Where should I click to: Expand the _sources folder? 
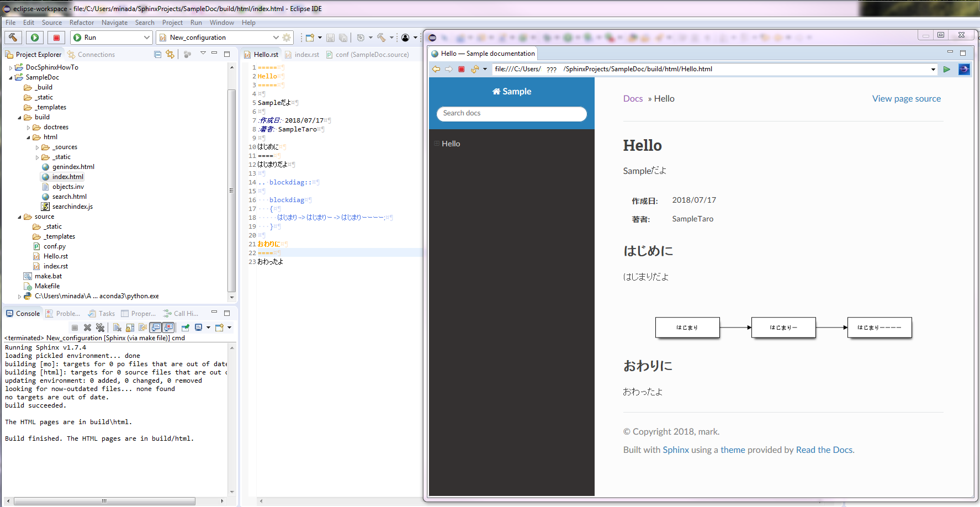[x=37, y=147]
